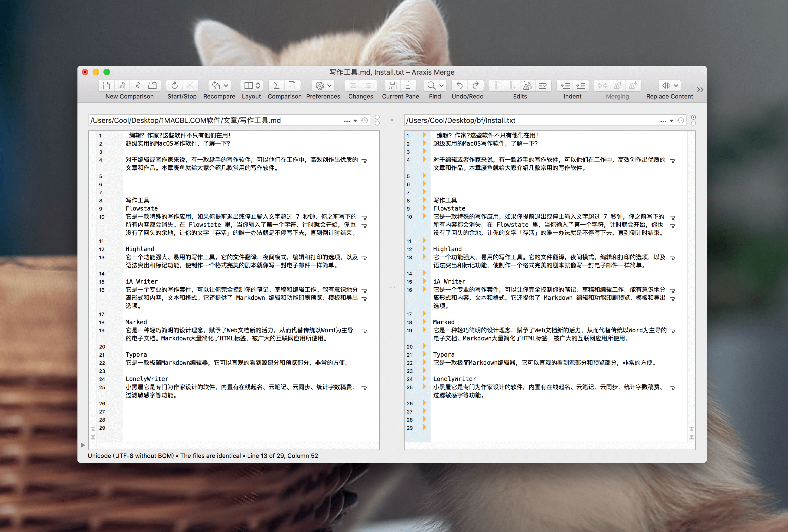Increase indent of selected lines
The width and height of the screenshot is (788, 532).
pyautogui.click(x=581, y=86)
